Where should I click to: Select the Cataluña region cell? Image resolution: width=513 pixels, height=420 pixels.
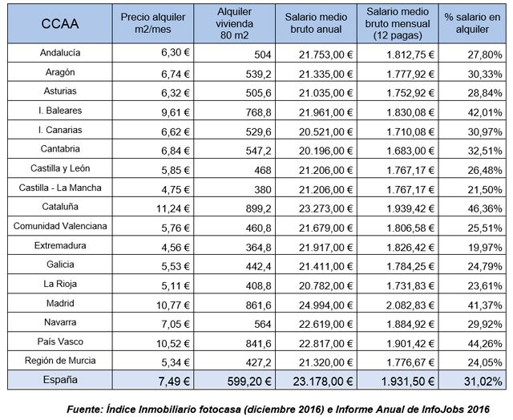tap(59, 207)
